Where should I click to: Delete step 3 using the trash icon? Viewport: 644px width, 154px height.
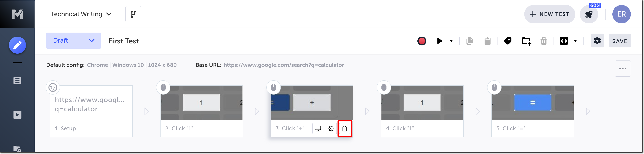pyautogui.click(x=344, y=129)
